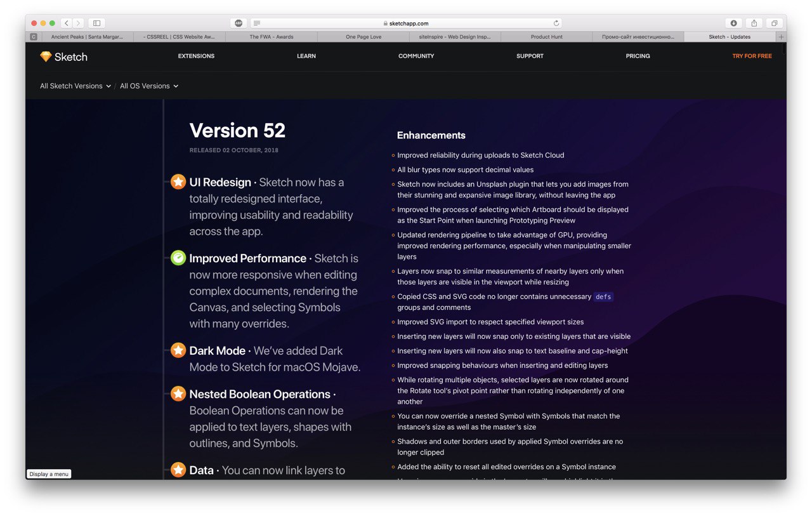Select the Sketch - Updates tab
This screenshot has width=812, height=516.
point(730,37)
